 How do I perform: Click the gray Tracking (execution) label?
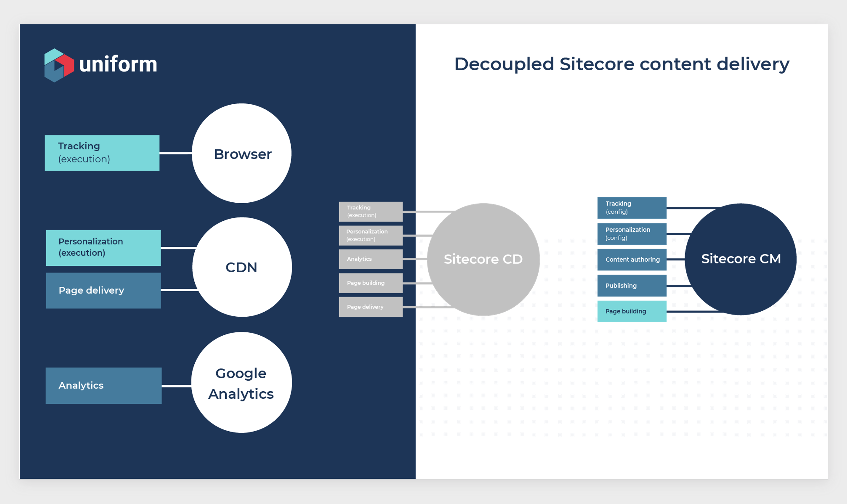click(370, 211)
